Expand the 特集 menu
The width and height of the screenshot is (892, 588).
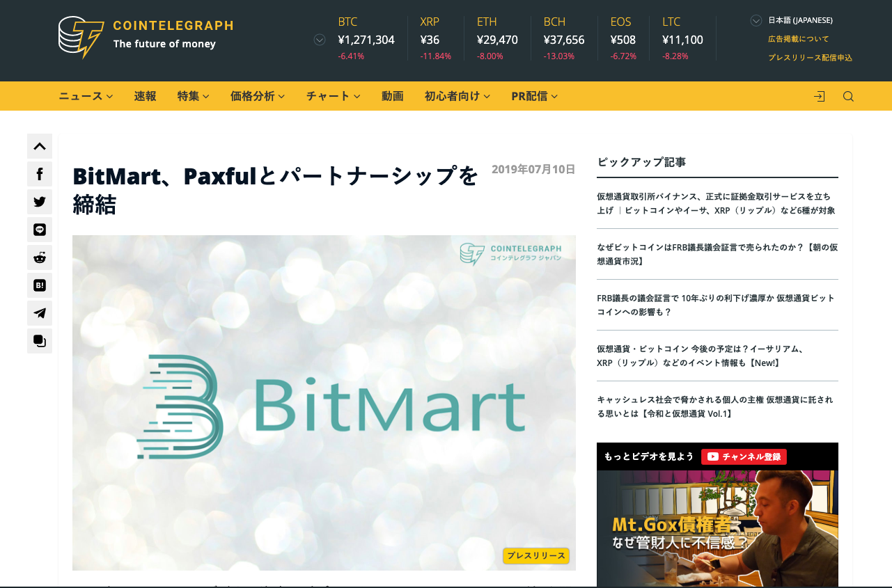[x=193, y=96]
